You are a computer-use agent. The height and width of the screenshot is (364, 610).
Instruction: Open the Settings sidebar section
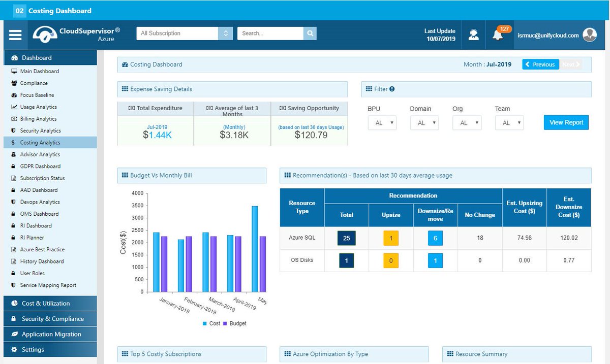coord(50,350)
